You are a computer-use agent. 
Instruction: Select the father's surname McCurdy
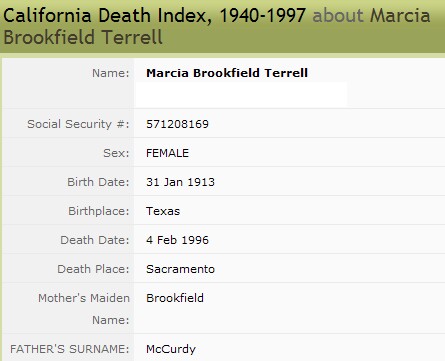(171, 349)
